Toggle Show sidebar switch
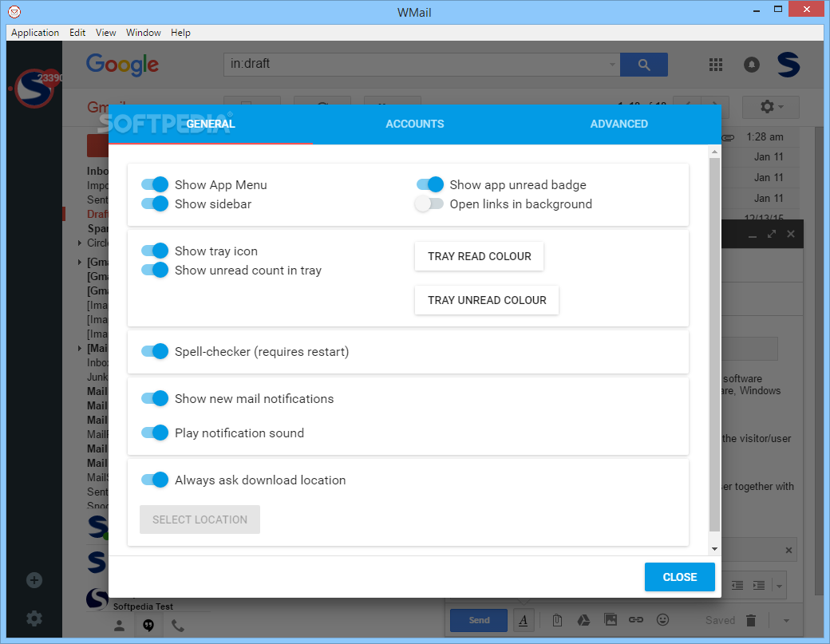 (x=155, y=203)
